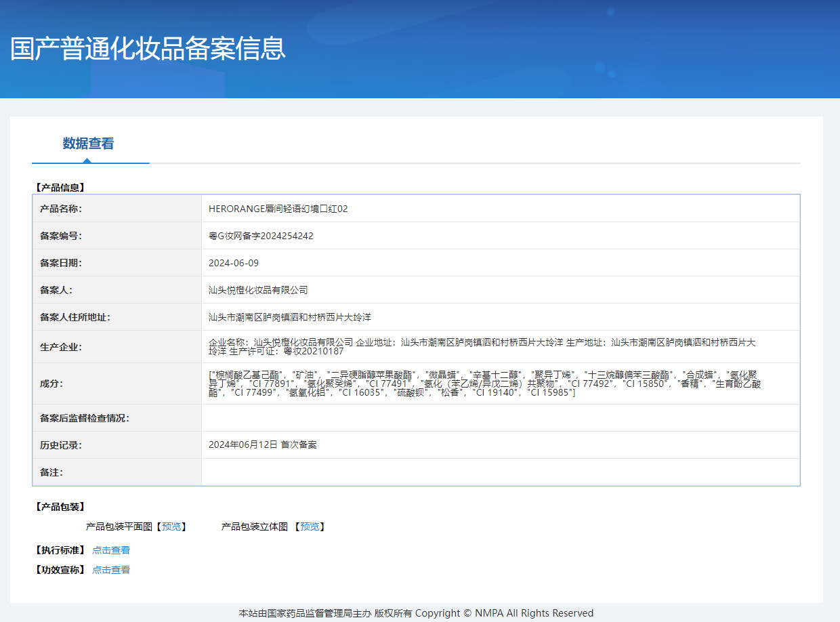Select product name HERORANGE唇间轻语幻境口红02

tap(278, 209)
